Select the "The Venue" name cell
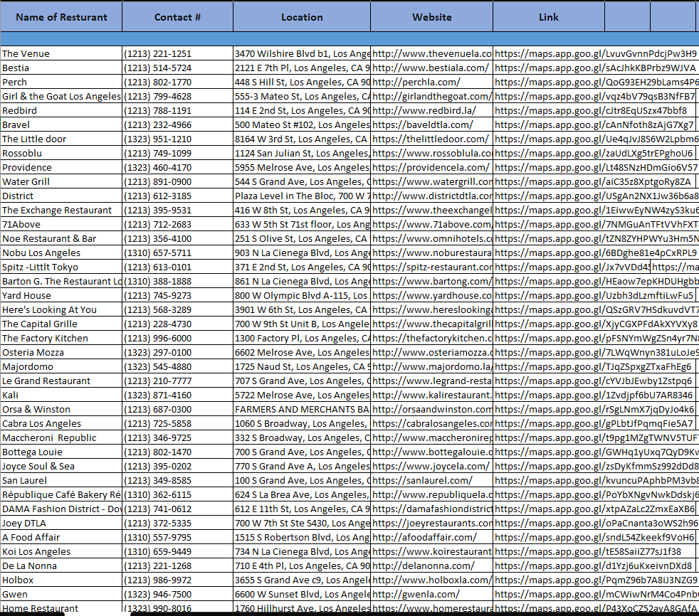This screenshot has width=699, height=616. (61, 53)
